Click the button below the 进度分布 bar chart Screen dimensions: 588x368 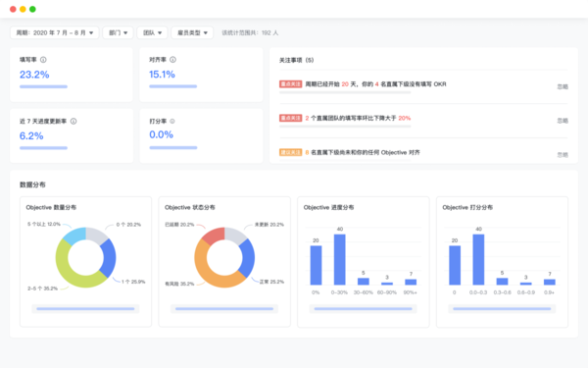point(363,309)
